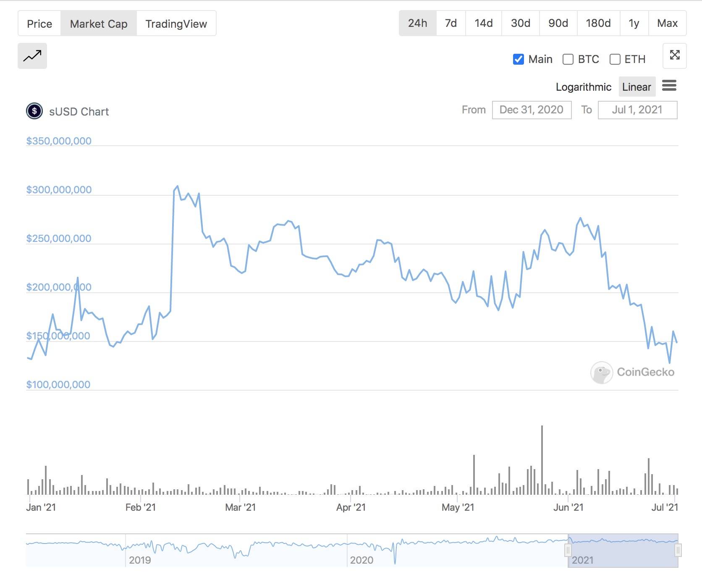Click the To date field Jul 1, 2021
Screen dimensions: 702x588
tap(637, 110)
